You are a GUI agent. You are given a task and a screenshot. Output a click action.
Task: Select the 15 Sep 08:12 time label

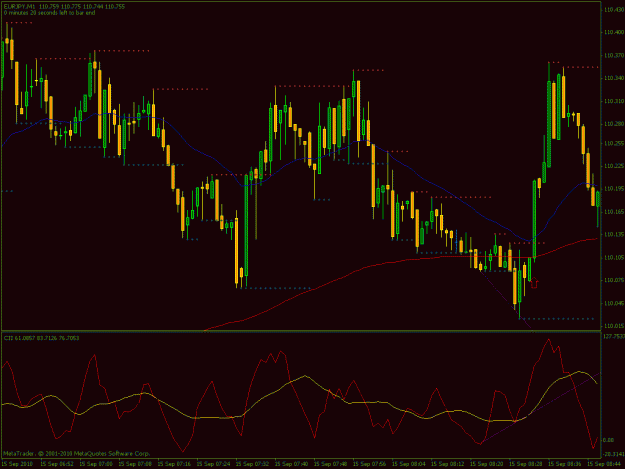[x=447, y=464]
